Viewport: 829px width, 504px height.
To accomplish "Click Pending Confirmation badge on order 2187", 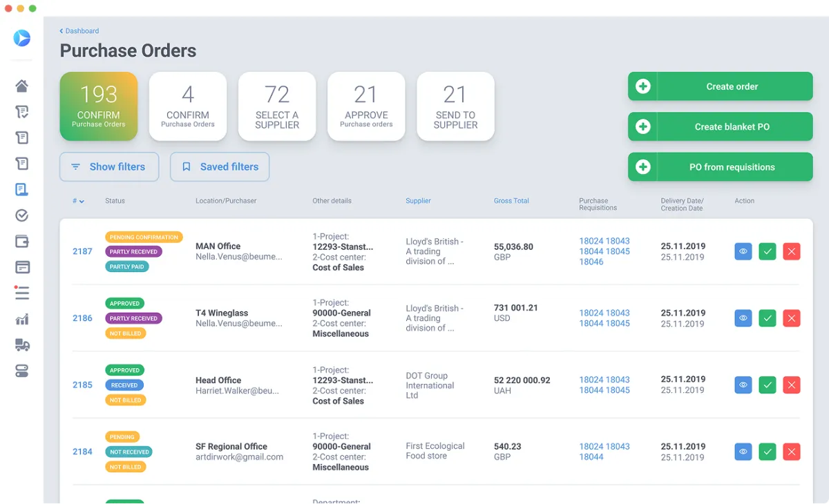I will tap(144, 237).
